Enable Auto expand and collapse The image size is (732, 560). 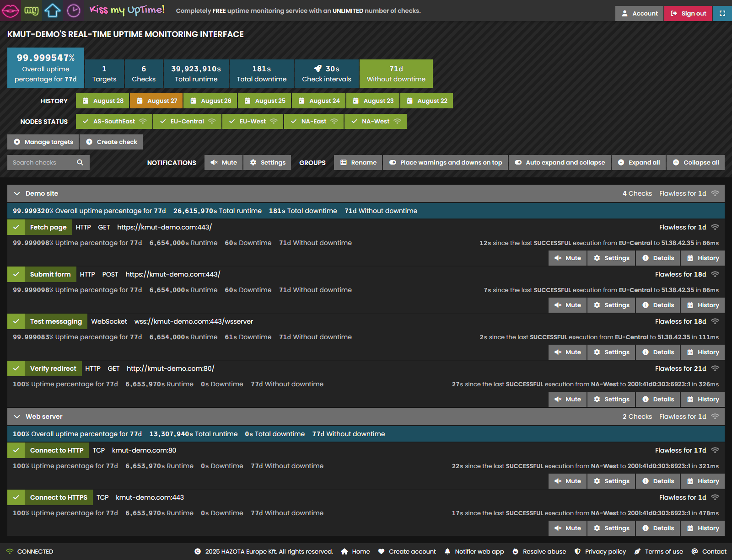pos(559,162)
